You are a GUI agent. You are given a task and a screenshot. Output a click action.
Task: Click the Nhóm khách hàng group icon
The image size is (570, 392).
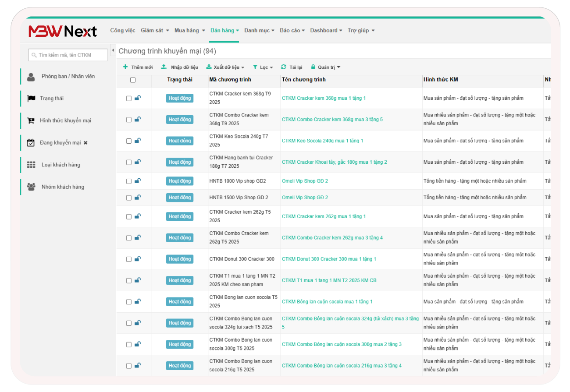[x=31, y=187]
